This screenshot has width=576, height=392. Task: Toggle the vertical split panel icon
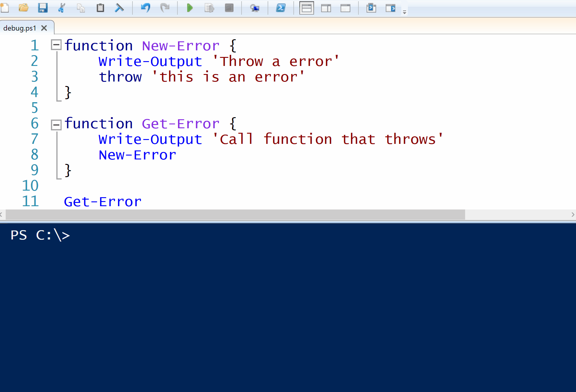coord(326,7)
